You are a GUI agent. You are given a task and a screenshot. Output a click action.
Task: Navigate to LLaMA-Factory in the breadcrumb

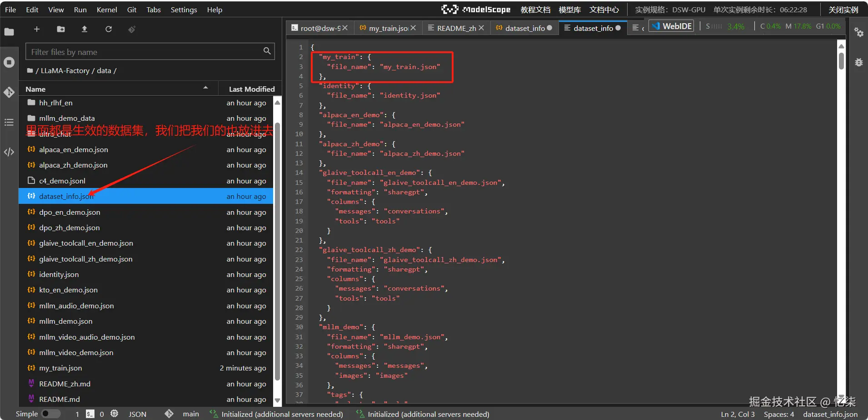click(65, 70)
